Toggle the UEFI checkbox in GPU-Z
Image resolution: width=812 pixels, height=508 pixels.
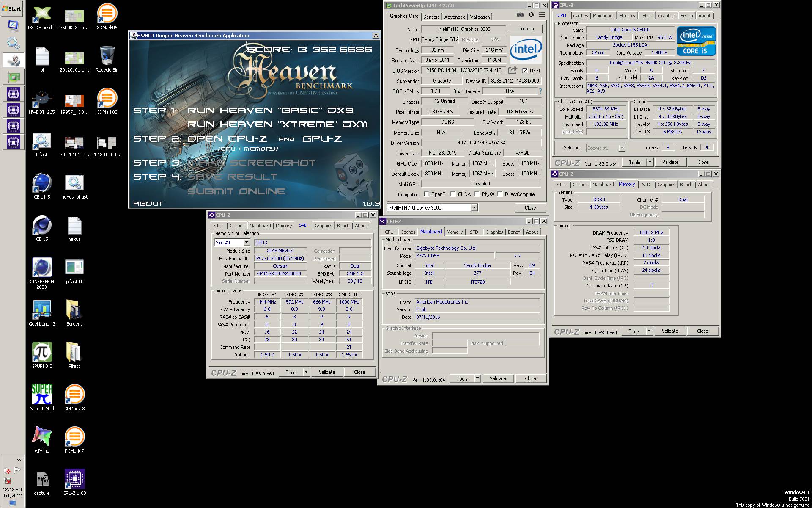(x=525, y=70)
